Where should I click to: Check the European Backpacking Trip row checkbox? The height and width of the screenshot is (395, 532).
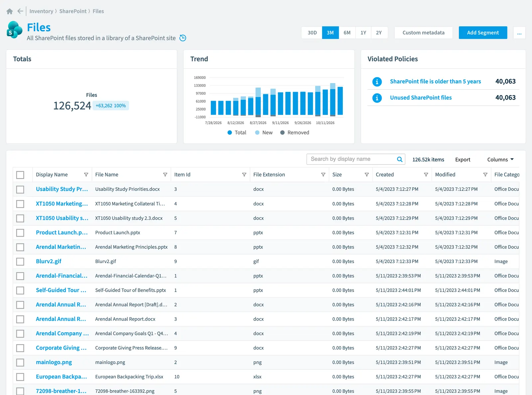pos(20,377)
